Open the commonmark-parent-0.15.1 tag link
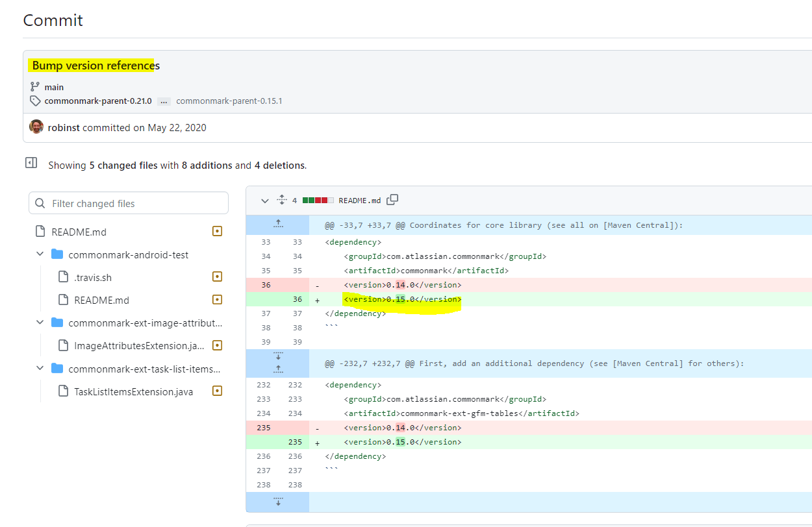The width and height of the screenshot is (812, 527). [x=229, y=101]
